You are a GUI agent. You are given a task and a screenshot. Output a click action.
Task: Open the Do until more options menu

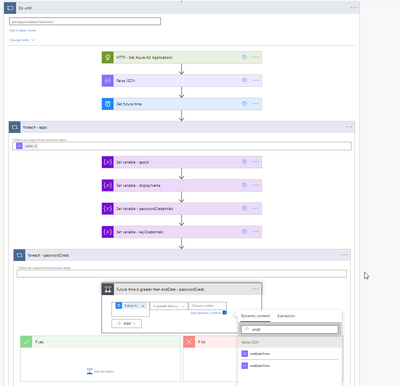[x=354, y=8]
